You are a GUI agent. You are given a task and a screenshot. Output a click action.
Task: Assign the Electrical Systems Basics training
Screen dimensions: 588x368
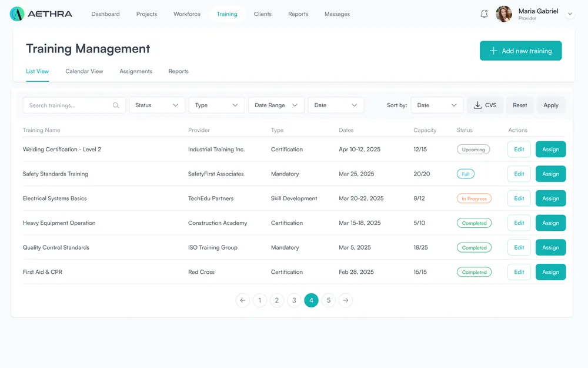point(550,198)
